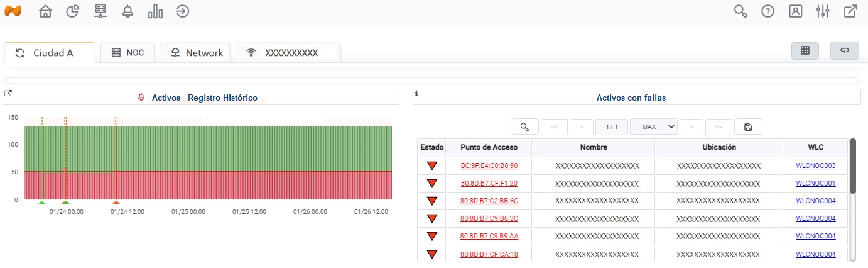Open access point BC:9F:E4:C0:B0:90 link
Viewport: 868px width, 268px height.
[489, 166]
